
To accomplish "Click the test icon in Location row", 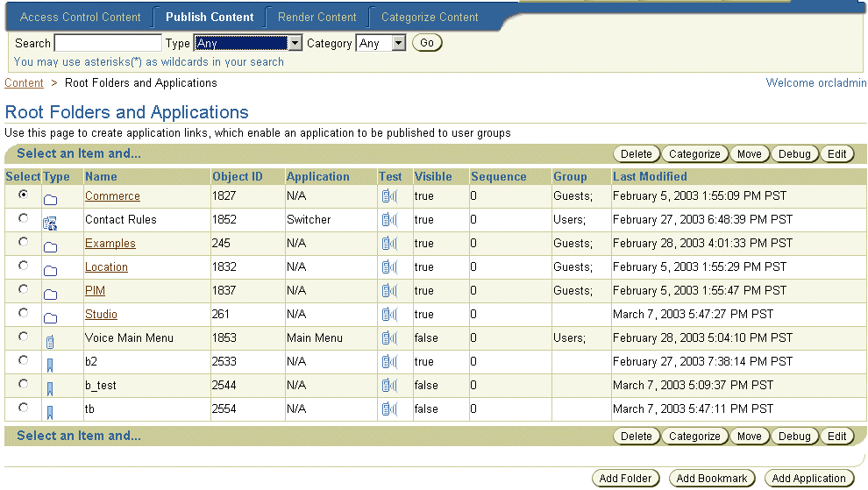I will tap(389, 267).
